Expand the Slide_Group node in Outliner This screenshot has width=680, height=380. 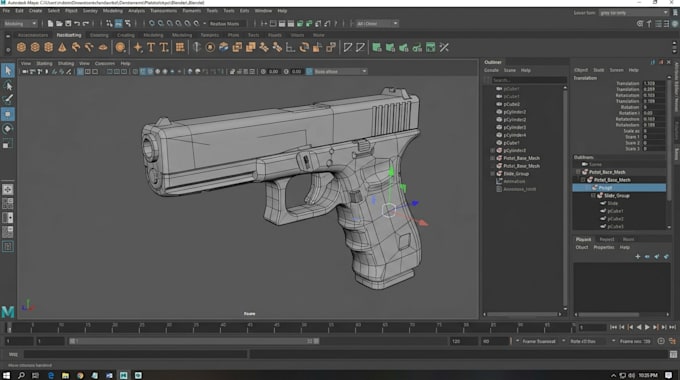coord(492,174)
